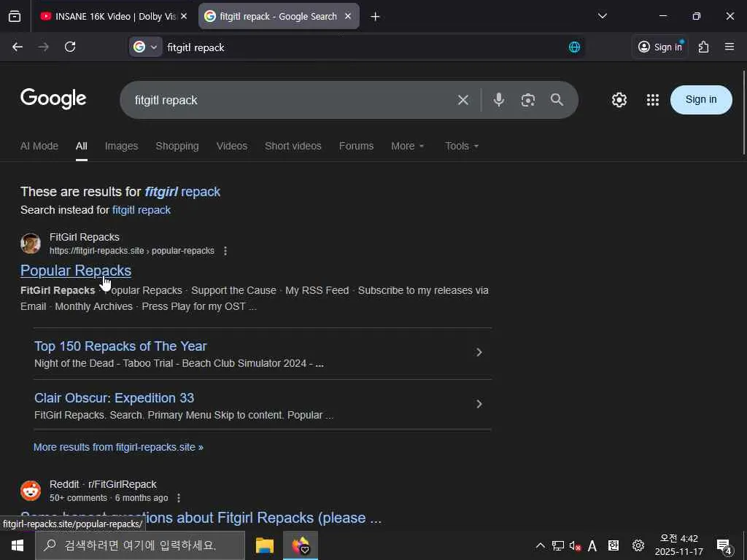
Task: Open Clair Obscur: Expedition 33 result
Action: tap(115, 398)
